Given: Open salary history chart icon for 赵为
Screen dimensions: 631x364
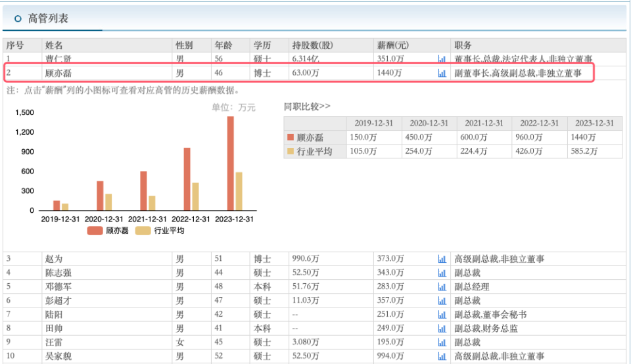Looking at the screenshot, I should click(x=442, y=259).
